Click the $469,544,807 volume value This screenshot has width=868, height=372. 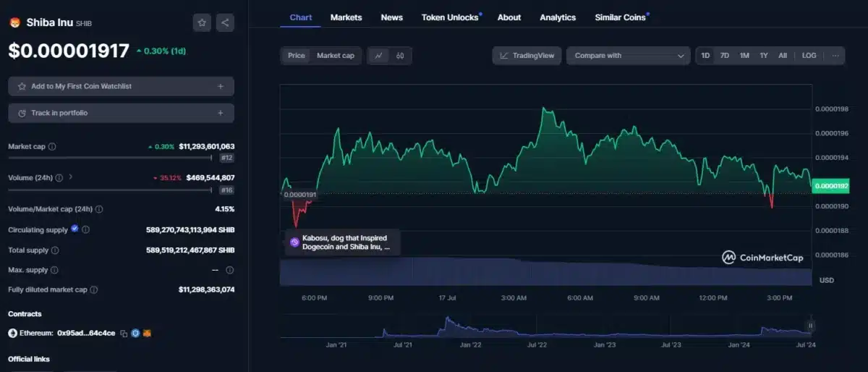click(210, 177)
